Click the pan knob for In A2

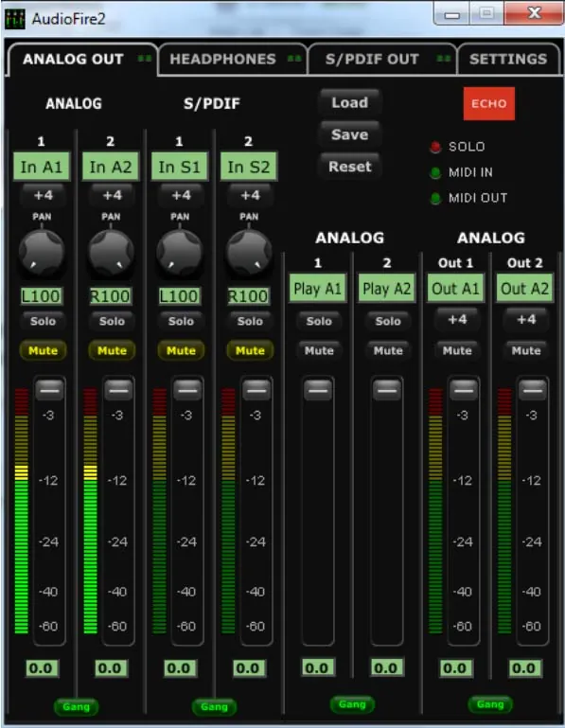[x=111, y=253]
